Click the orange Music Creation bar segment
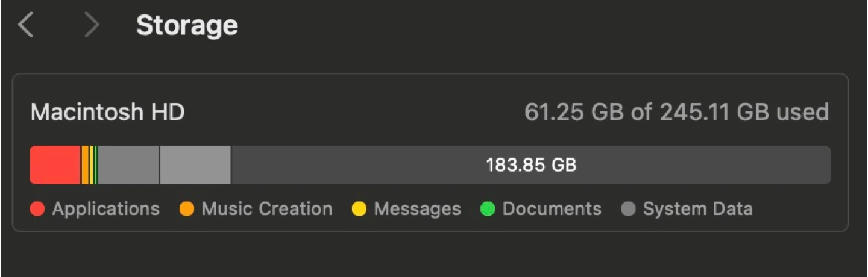 pyautogui.click(x=85, y=165)
